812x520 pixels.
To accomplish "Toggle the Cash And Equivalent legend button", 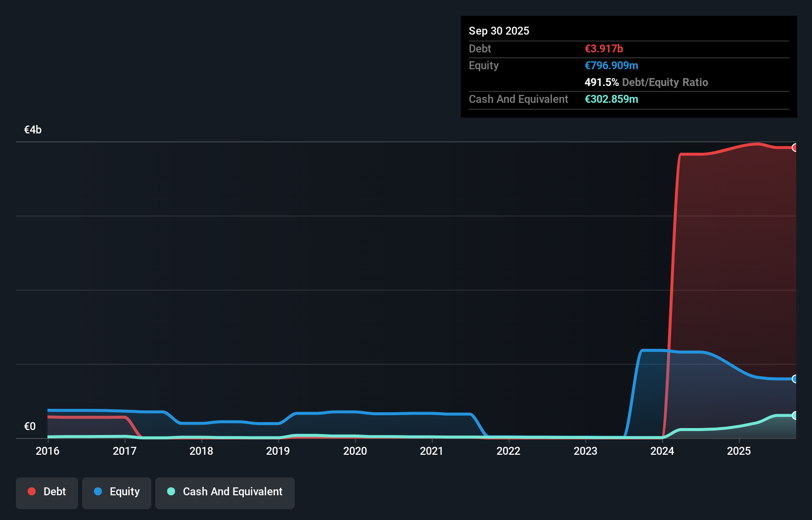I will 225,493.
